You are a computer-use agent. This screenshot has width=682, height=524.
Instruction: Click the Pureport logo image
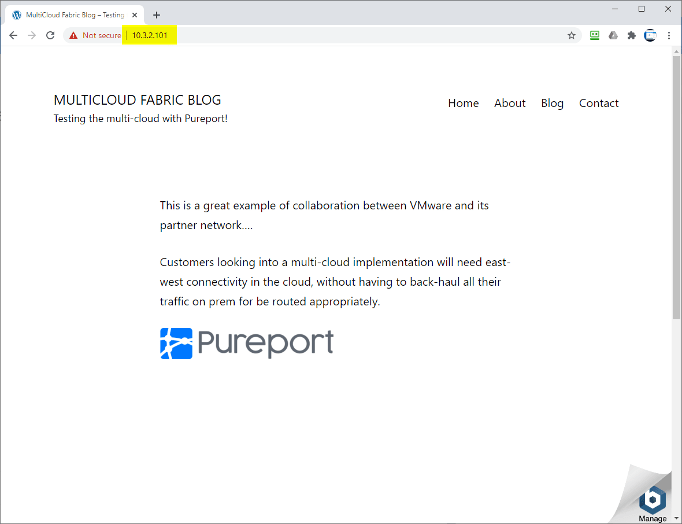[x=246, y=343]
